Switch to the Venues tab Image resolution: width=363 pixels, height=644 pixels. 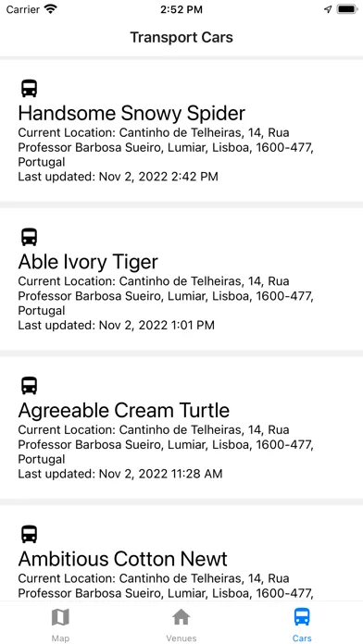pos(181,625)
